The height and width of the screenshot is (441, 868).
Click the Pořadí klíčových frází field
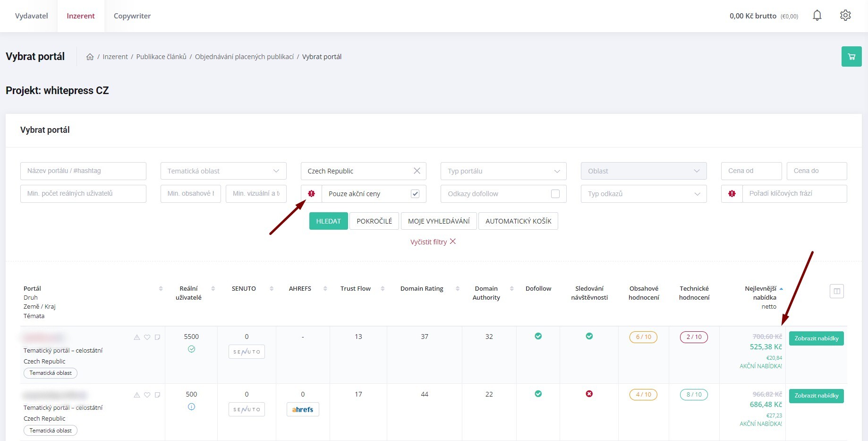(x=795, y=194)
